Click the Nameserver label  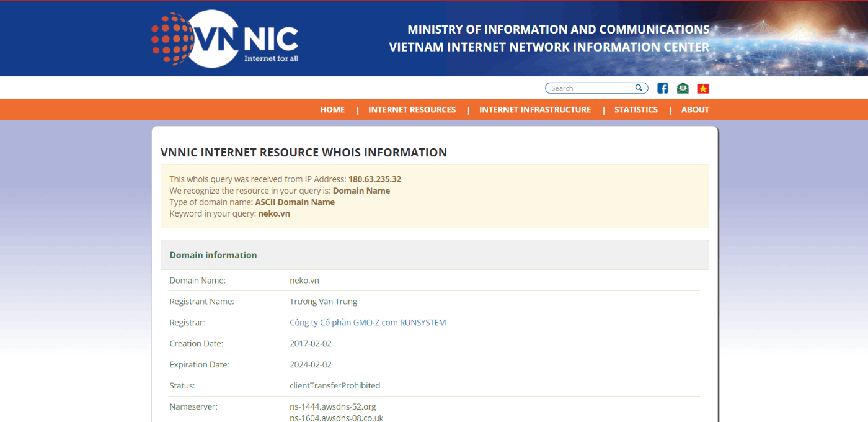[193, 407]
